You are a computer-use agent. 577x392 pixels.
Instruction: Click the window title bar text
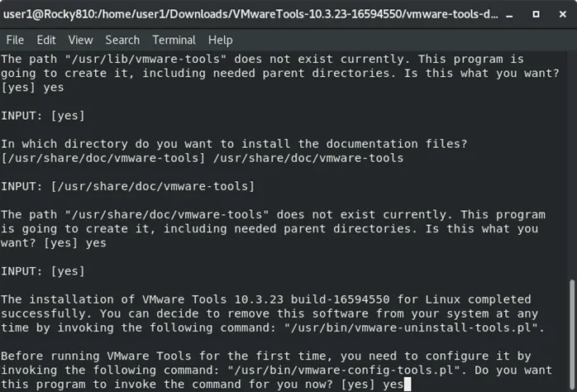[x=250, y=14]
